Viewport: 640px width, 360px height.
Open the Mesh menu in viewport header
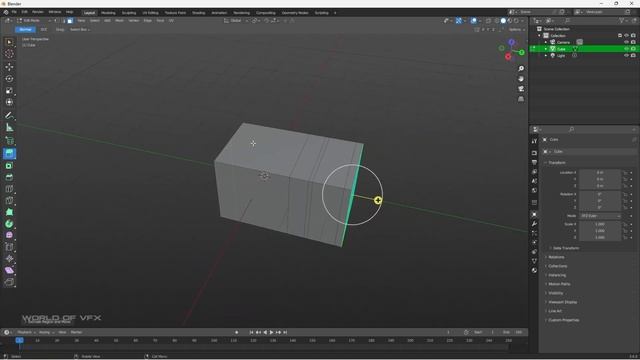(x=119, y=20)
